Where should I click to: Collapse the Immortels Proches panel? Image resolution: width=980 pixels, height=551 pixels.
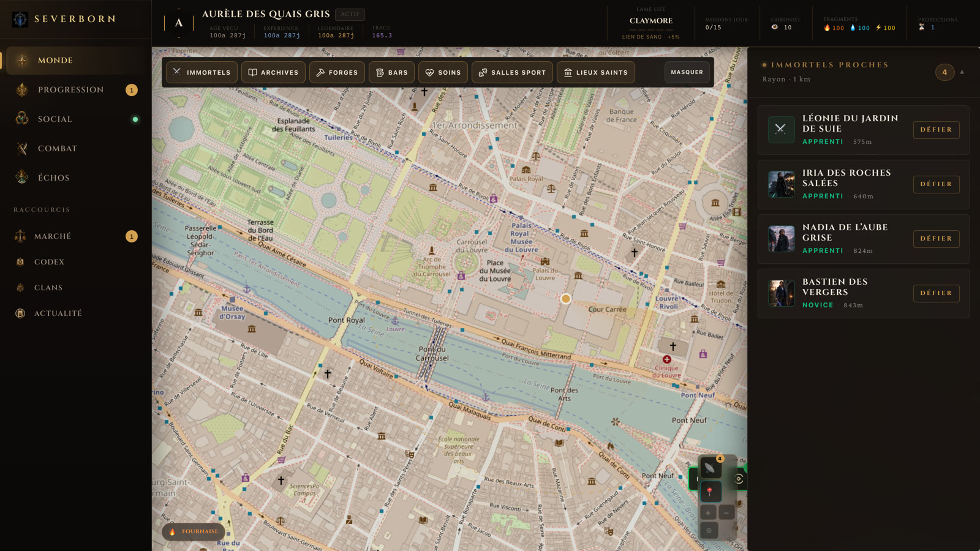(x=962, y=72)
